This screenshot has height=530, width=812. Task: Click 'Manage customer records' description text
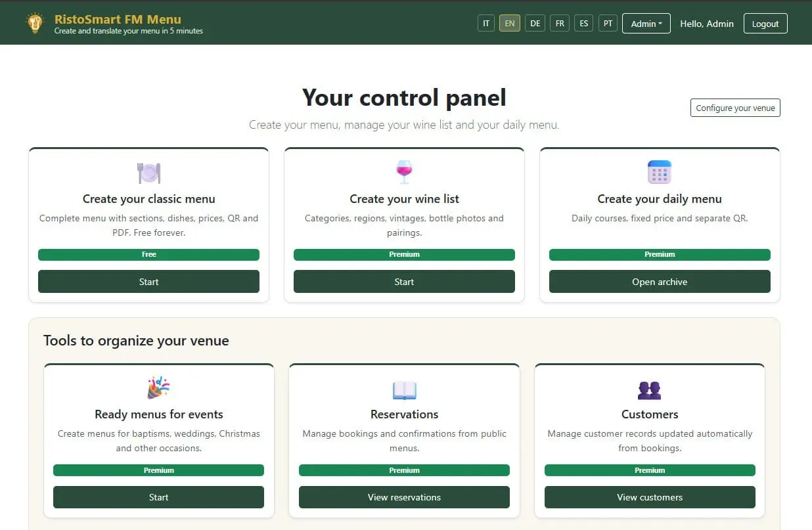point(650,441)
